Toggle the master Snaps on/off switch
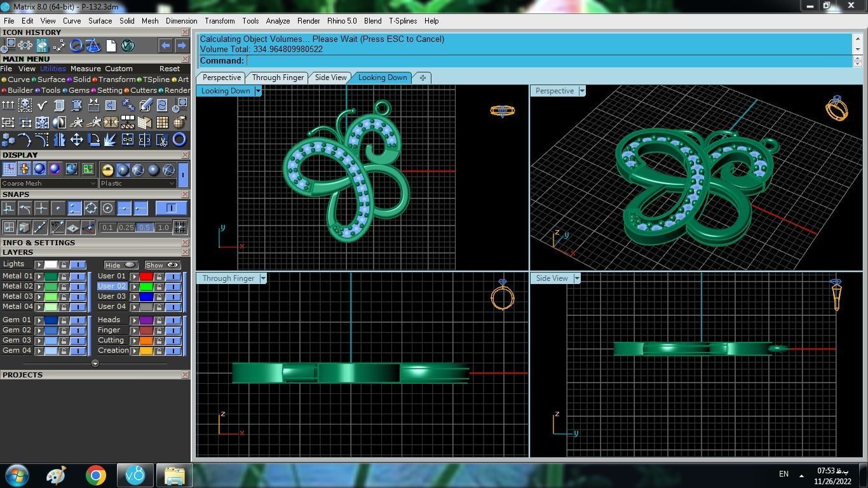Viewport: 868px width, 488px height. point(172,208)
